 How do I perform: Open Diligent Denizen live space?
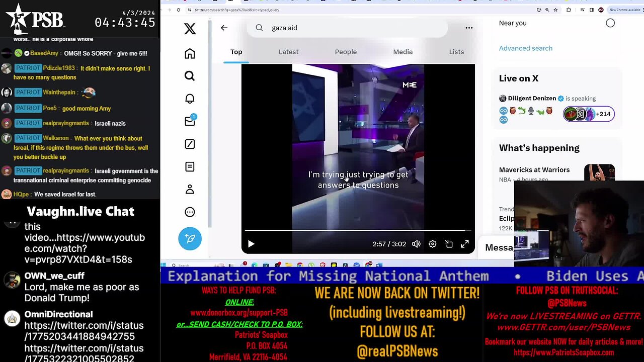(531, 99)
